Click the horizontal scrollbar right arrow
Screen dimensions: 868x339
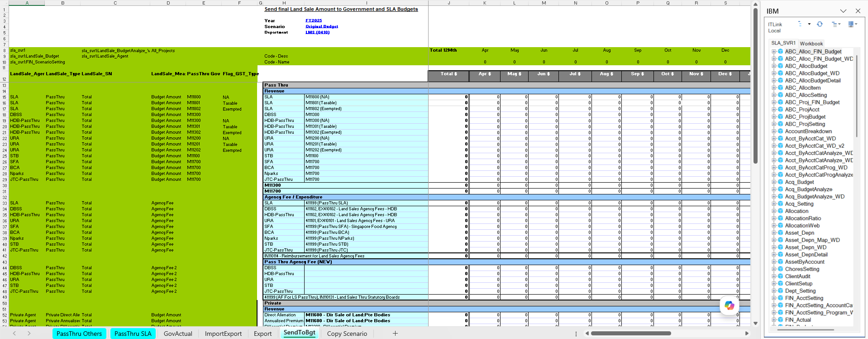click(747, 334)
